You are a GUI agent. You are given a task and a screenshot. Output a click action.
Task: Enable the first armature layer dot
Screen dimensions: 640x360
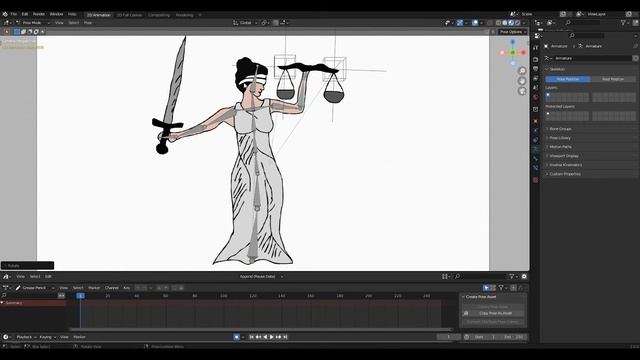pyautogui.click(x=548, y=95)
